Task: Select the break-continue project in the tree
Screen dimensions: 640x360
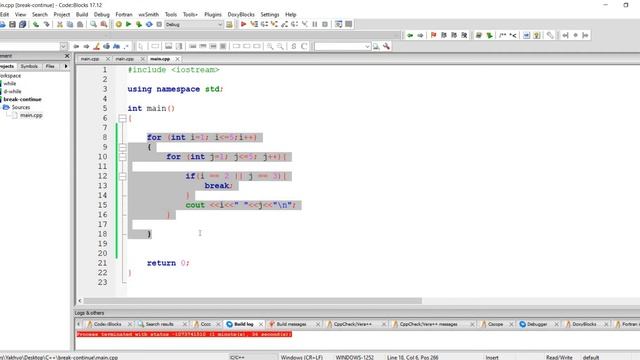Action: coord(22,99)
